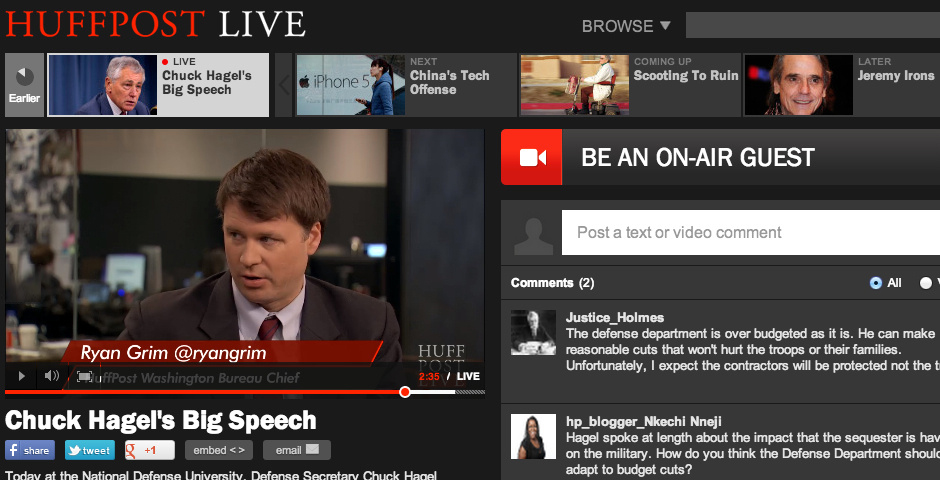Select Chuck Hagel's Big Speech live segment
940x480 pixels.
click(x=158, y=85)
